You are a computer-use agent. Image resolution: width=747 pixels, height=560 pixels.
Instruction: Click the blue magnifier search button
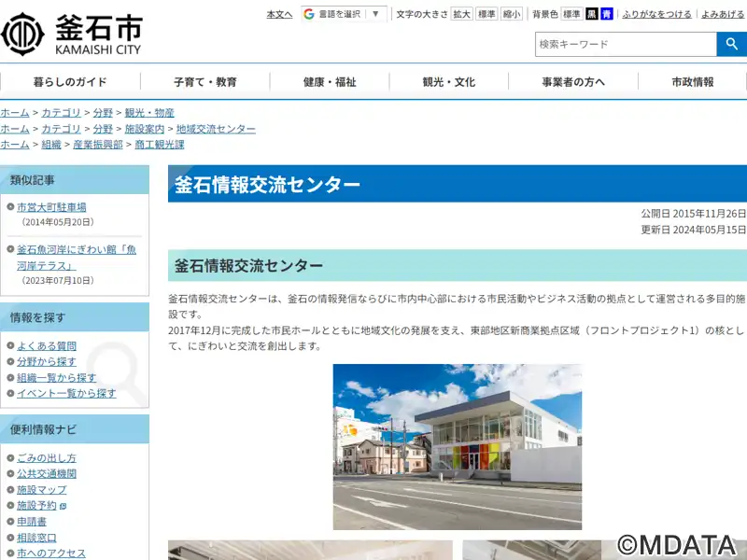coord(732,44)
